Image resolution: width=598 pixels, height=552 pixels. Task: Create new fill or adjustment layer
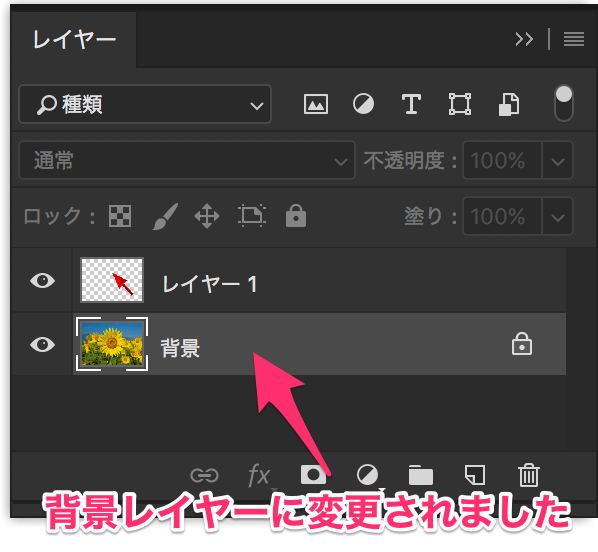367,475
